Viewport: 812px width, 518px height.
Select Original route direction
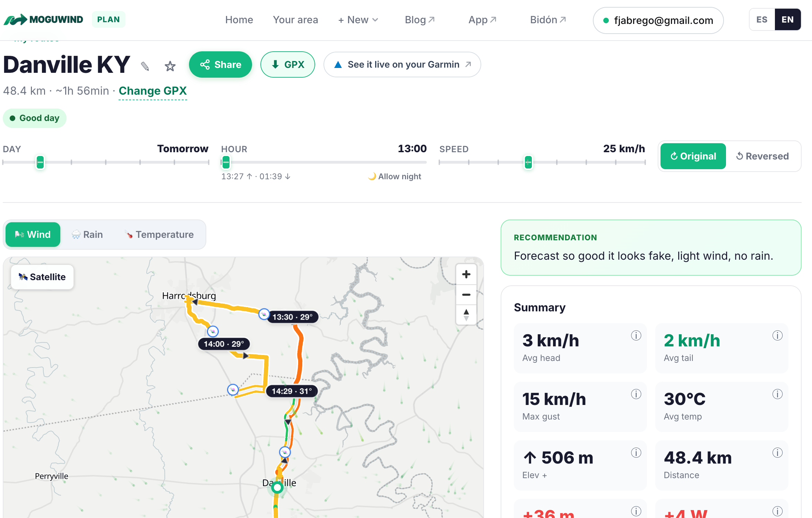(693, 156)
